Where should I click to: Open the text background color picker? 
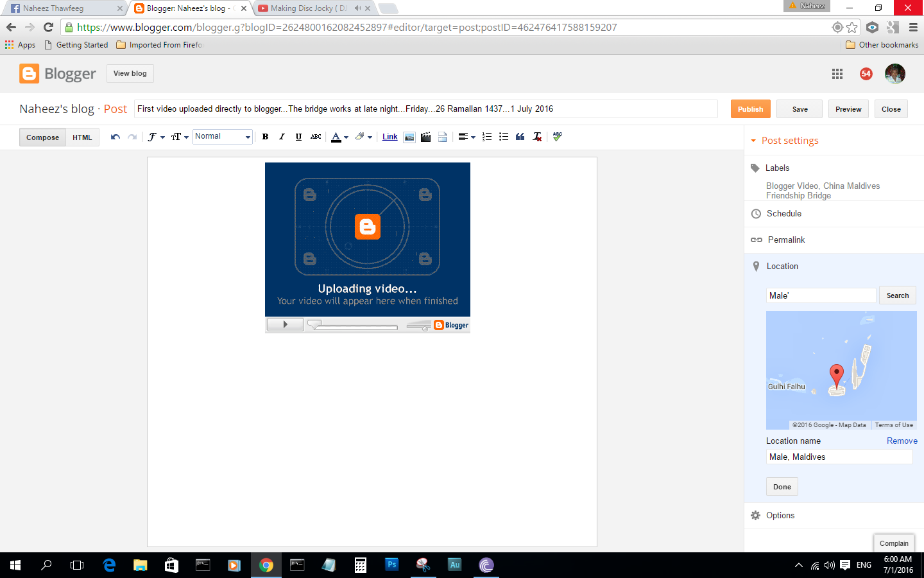point(363,137)
